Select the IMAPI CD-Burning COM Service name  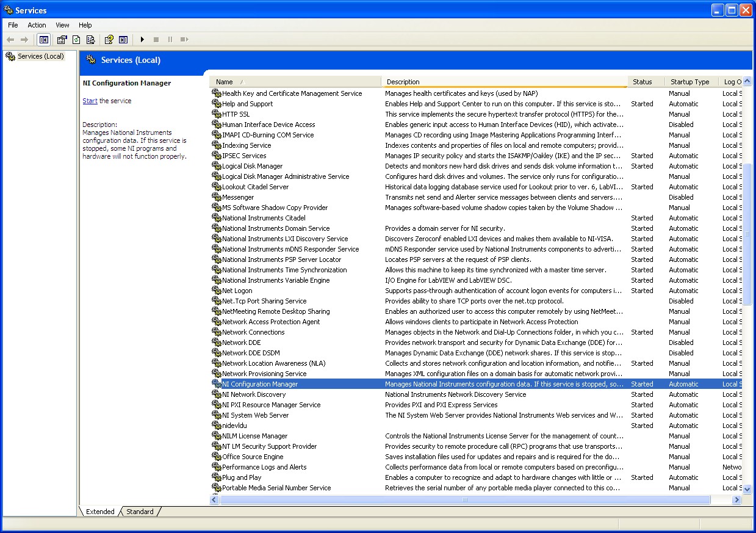tap(268, 135)
